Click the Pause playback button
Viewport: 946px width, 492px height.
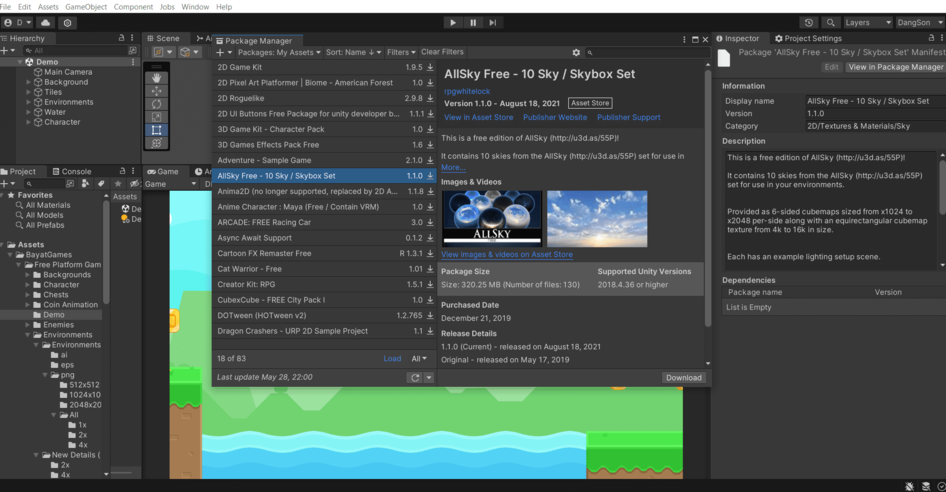coord(473,22)
